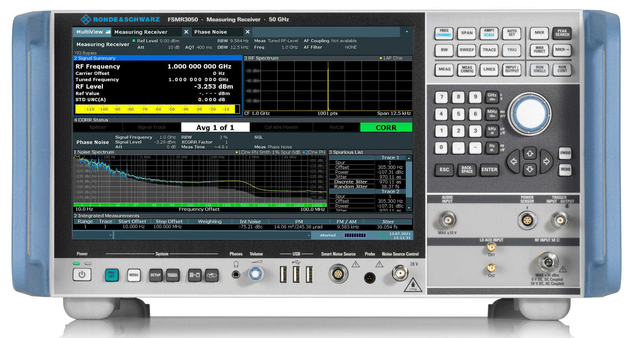The width and height of the screenshot is (644, 338).
Task: Click the MultiView tab icon
Action: [x=108, y=32]
